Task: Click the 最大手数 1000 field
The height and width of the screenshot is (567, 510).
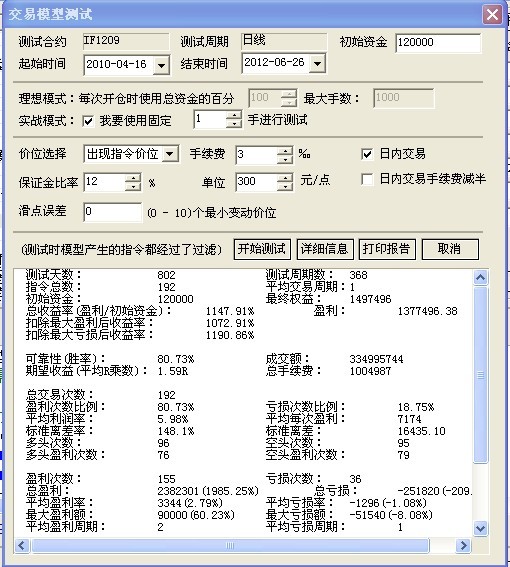Action: pos(403,98)
